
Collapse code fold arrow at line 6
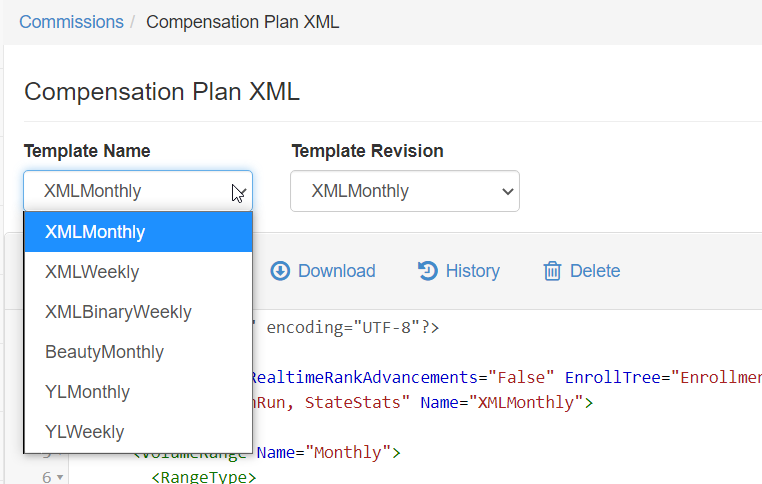click(x=60, y=478)
